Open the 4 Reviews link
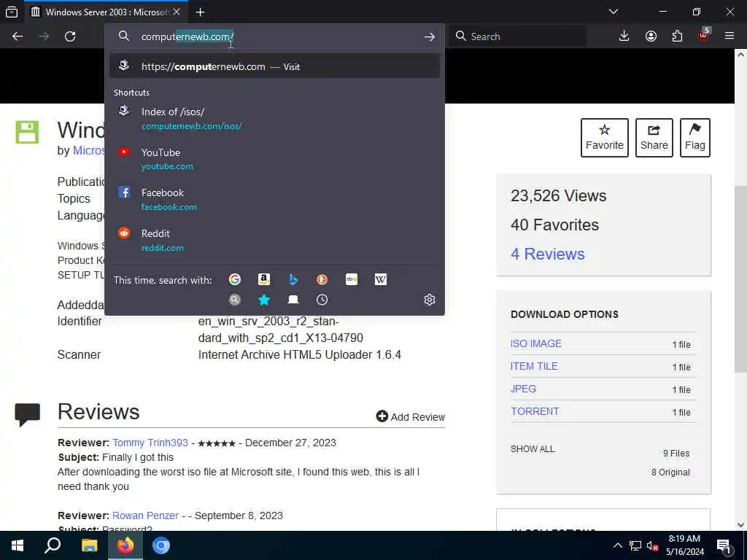Image resolution: width=747 pixels, height=560 pixels. point(547,254)
